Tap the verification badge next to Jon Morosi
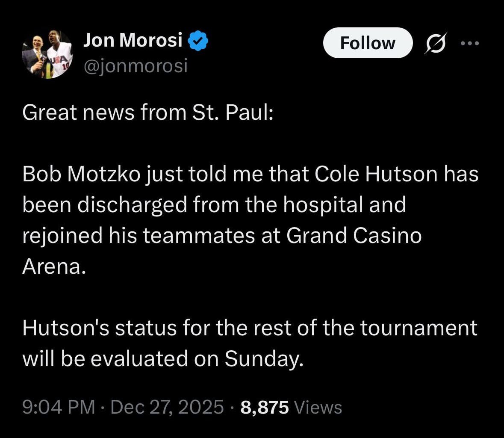Image resolution: width=504 pixels, height=438 pixels. click(197, 40)
